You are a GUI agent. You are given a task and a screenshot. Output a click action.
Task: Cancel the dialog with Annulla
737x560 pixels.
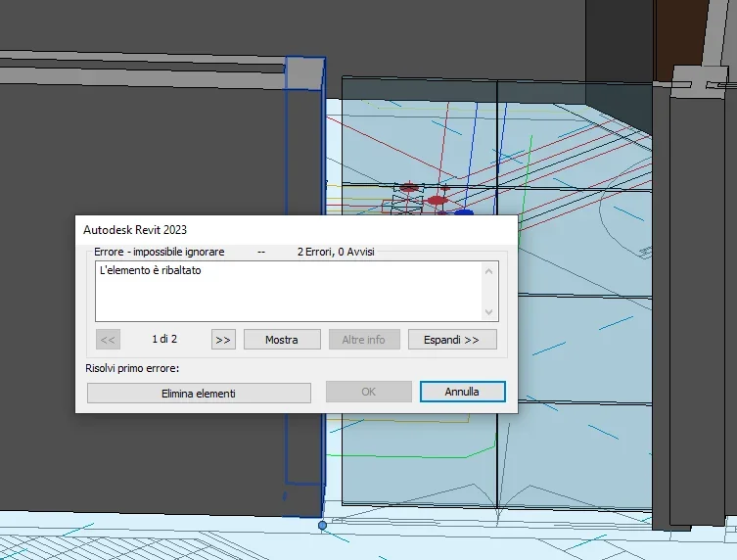pos(463,392)
